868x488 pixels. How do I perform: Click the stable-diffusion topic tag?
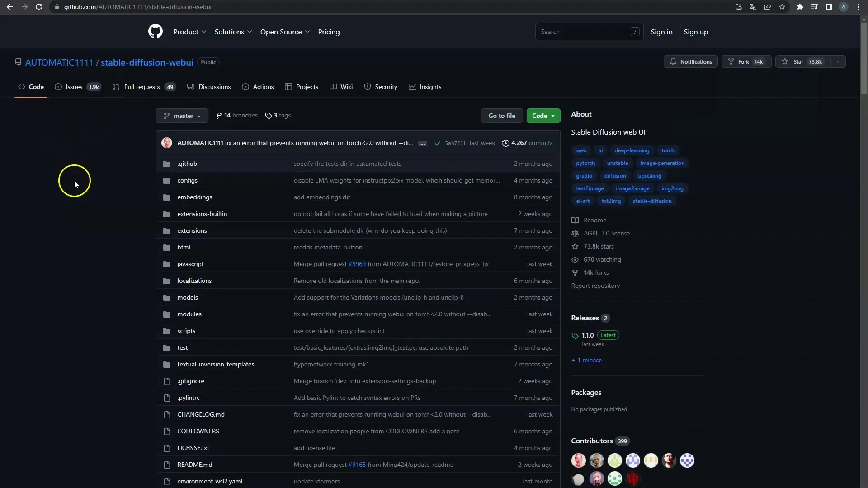click(652, 201)
